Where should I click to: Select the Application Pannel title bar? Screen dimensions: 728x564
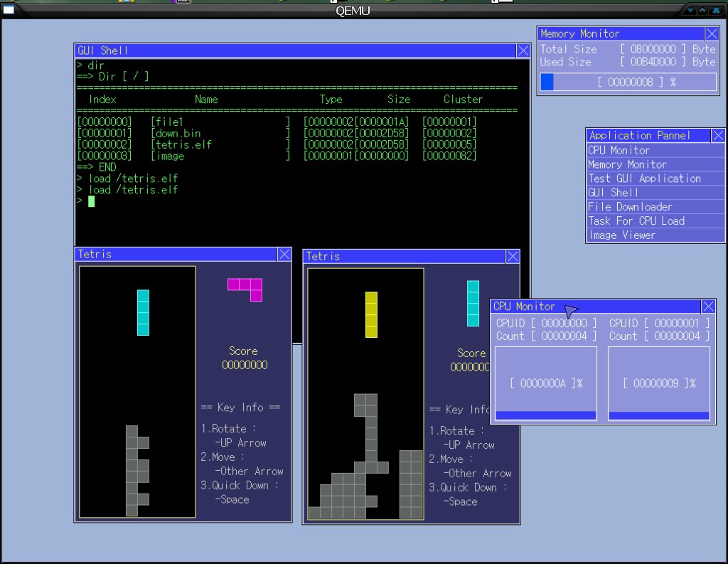(648, 135)
